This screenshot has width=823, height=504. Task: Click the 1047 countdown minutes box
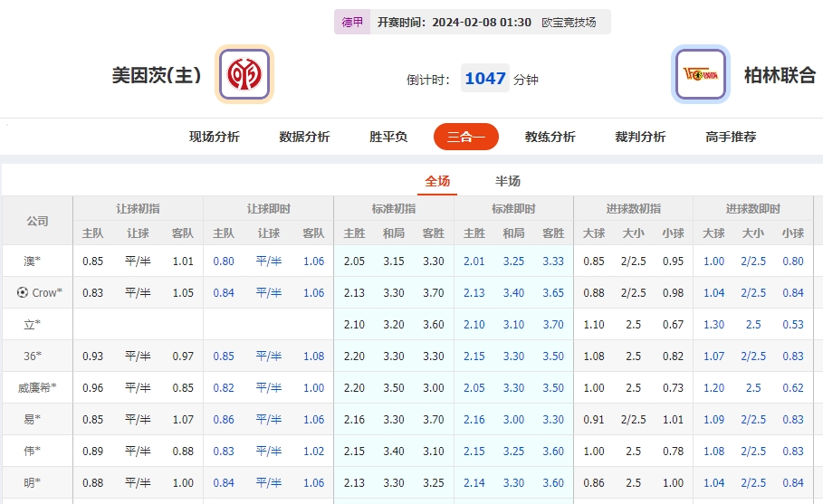(x=484, y=79)
